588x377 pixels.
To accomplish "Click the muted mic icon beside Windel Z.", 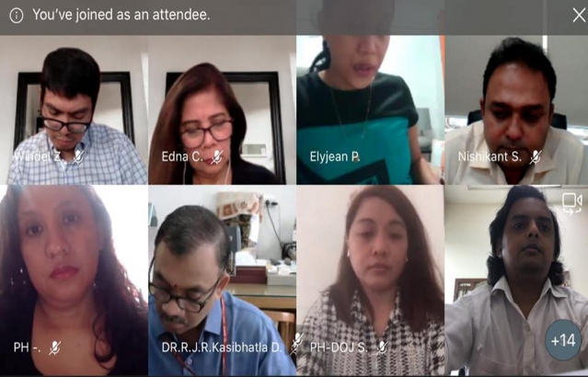I will [x=78, y=156].
